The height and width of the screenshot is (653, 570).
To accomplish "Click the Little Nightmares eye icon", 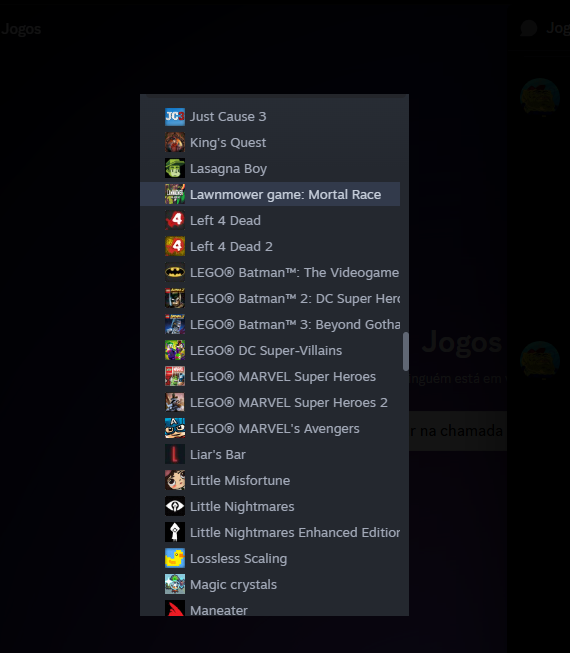I will (175, 506).
